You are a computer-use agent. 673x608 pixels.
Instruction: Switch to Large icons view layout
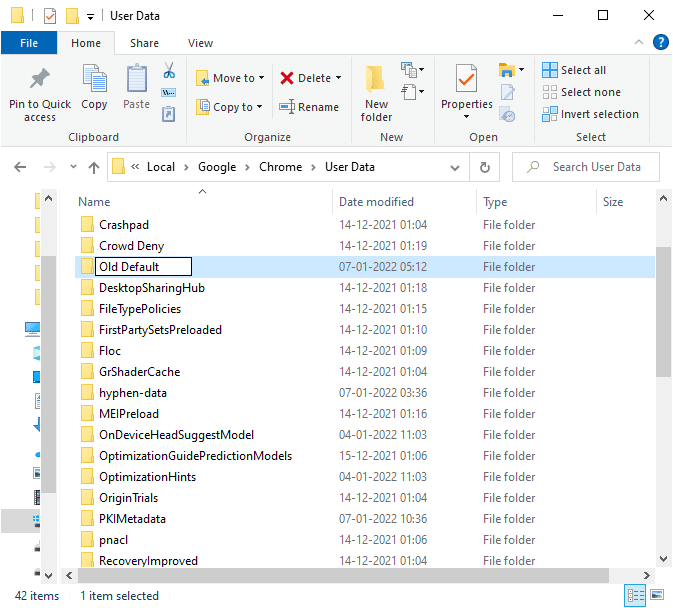tap(657, 595)
